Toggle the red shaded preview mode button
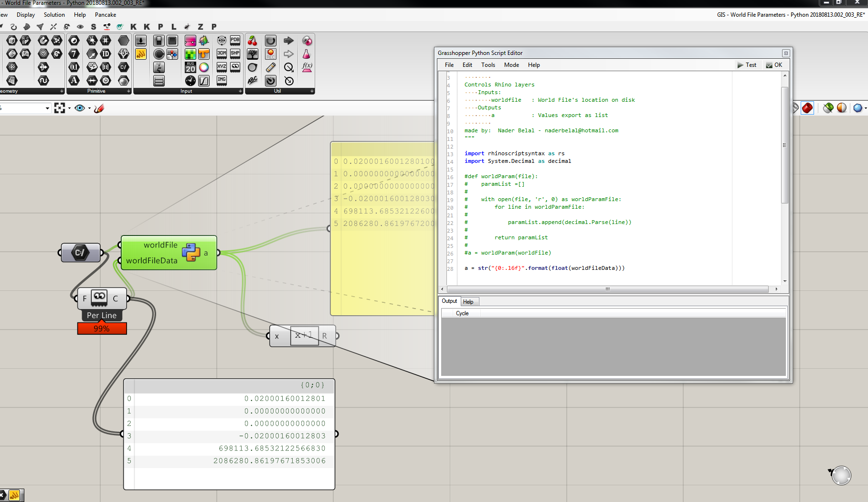 click(807, 108)
